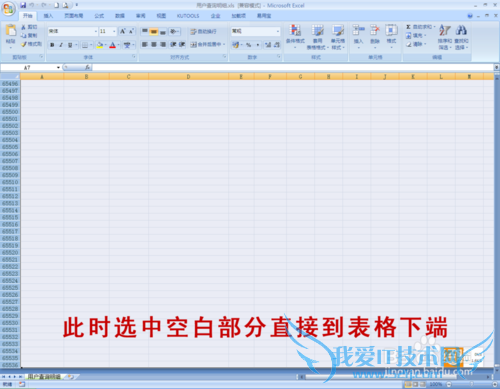Click the Paste clipboard icon
The height and width of the screenshot is (389, 500).
click(11, 30)
